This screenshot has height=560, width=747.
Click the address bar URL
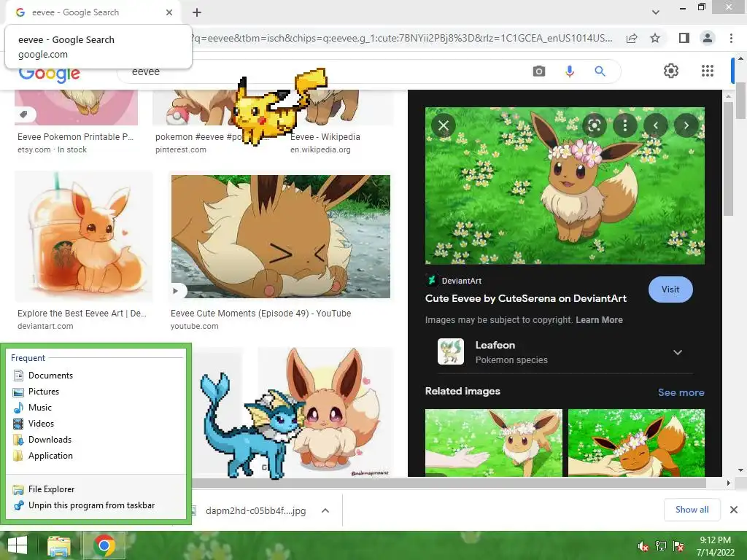(x=403, y=38)
